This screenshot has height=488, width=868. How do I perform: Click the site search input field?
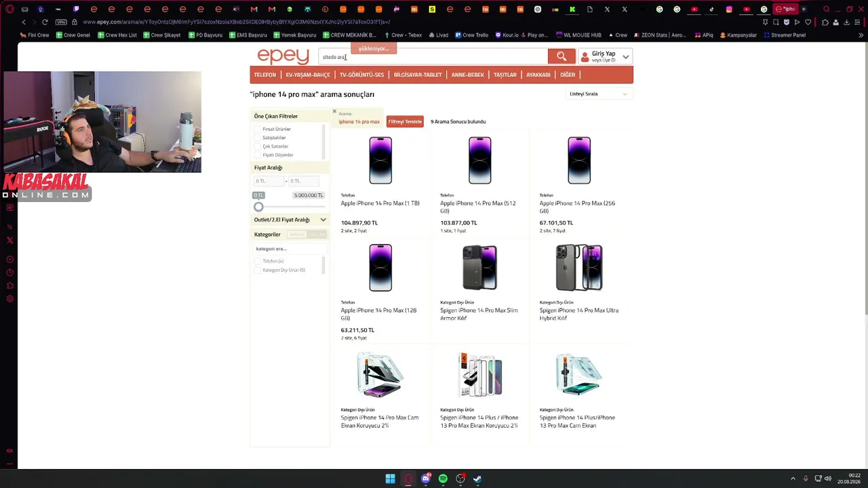(x=433, y=57)
